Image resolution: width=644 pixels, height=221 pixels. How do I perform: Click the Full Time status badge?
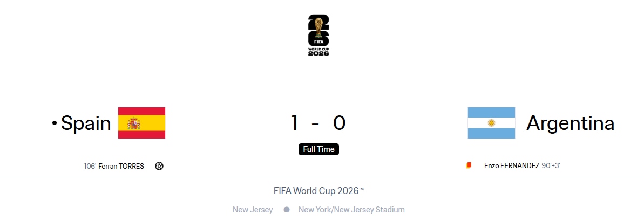pyautogui.click(x=318, y=149)
